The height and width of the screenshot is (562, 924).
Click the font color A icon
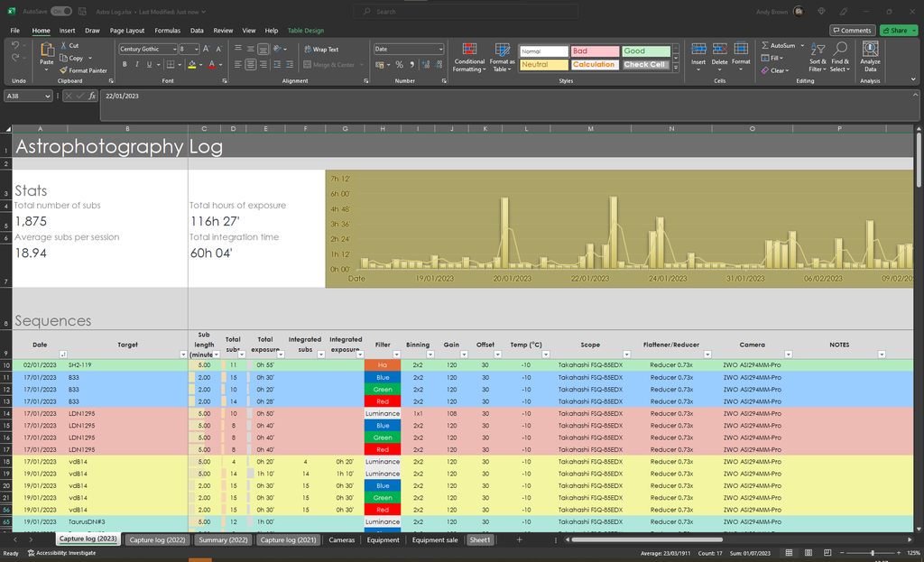tap(211, 65)
